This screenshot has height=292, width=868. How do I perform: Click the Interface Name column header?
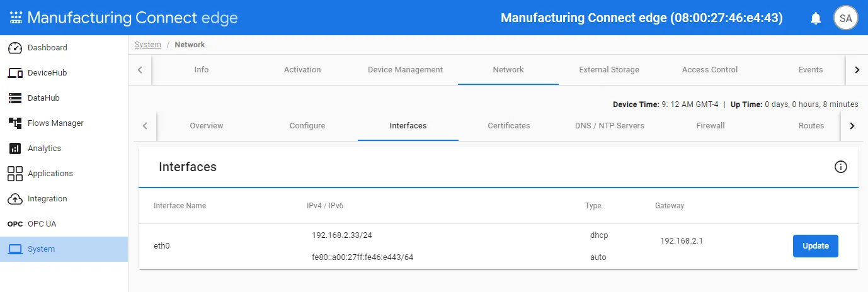[180, 206]
